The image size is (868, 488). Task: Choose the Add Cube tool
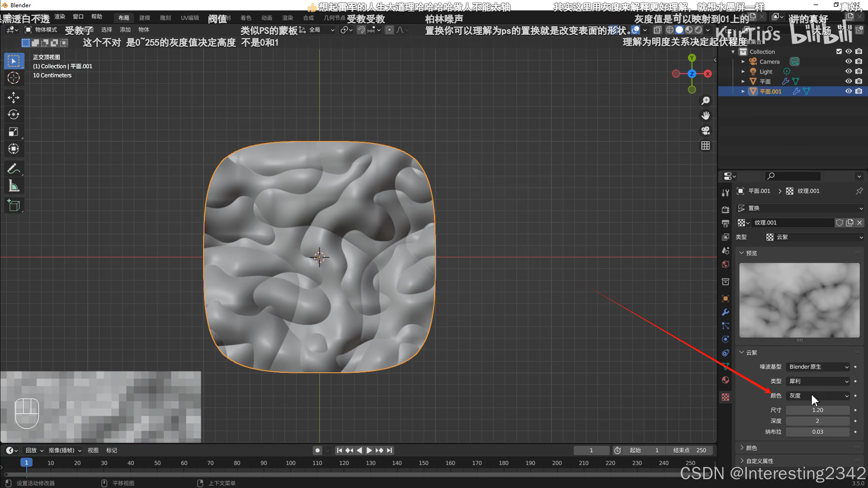14,205
